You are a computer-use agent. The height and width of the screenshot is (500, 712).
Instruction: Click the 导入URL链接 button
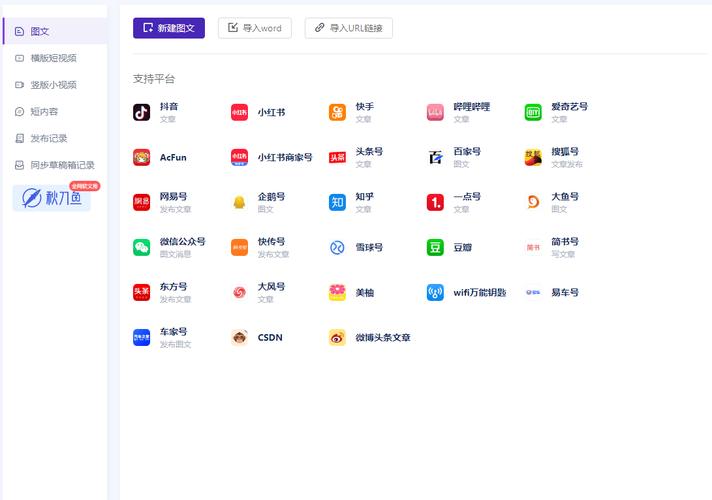(349, 28)
